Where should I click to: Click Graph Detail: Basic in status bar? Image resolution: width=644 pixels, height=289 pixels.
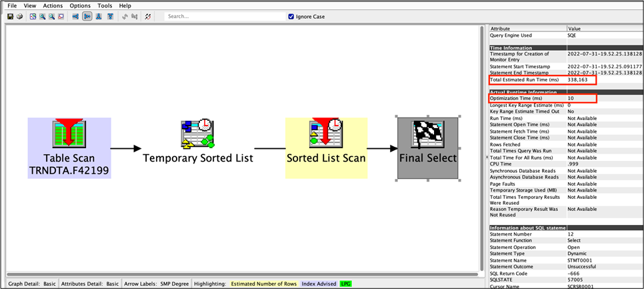click(32, 284)
